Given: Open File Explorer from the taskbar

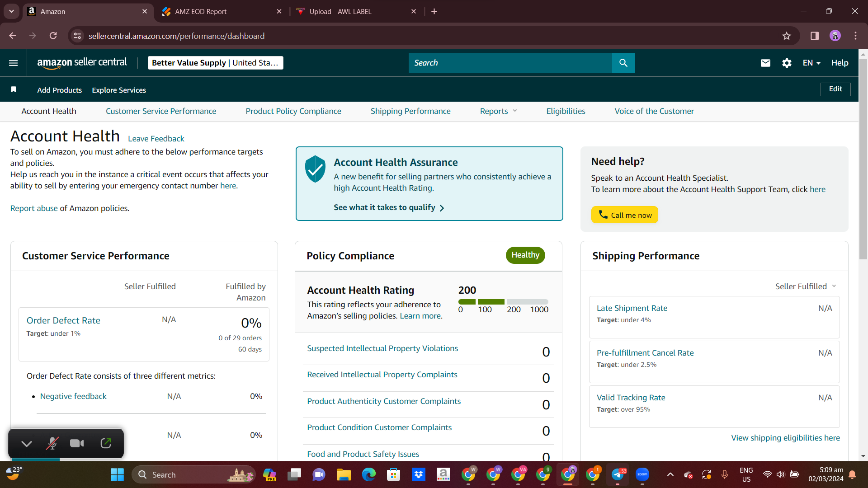Looking at the screenshot, I should (x=344, y=474).
